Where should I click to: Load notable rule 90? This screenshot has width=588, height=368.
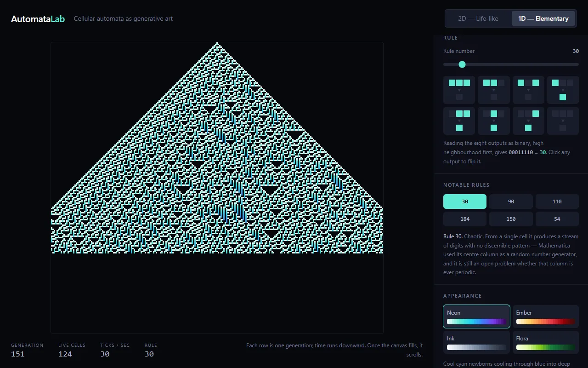511,201
